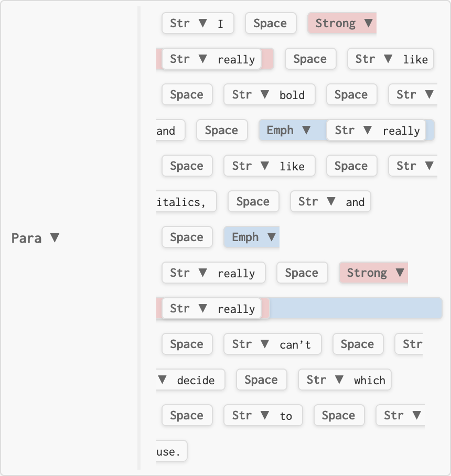
Task: Click the Space chip after Str 'I'
Action: click(270, 23)
